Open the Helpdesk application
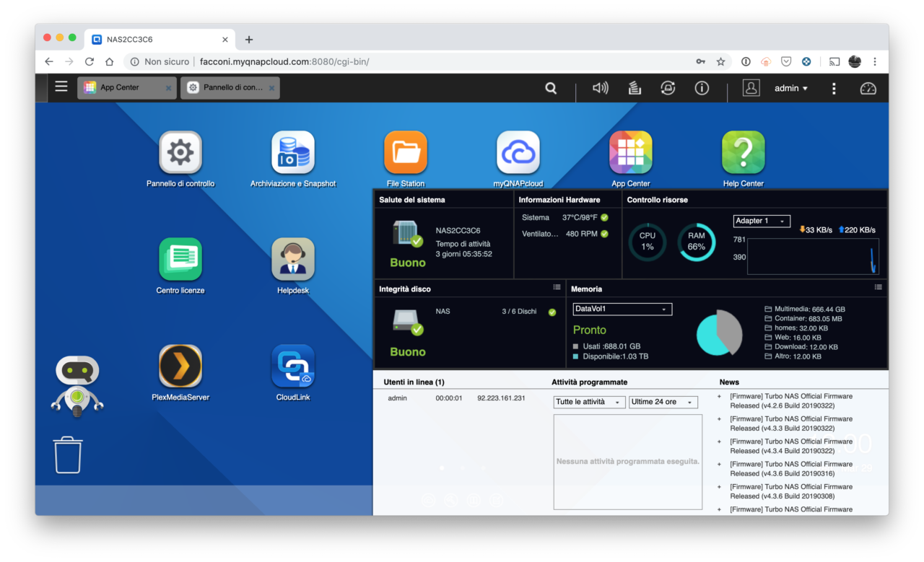924x562 pixels. click(292, 258)
